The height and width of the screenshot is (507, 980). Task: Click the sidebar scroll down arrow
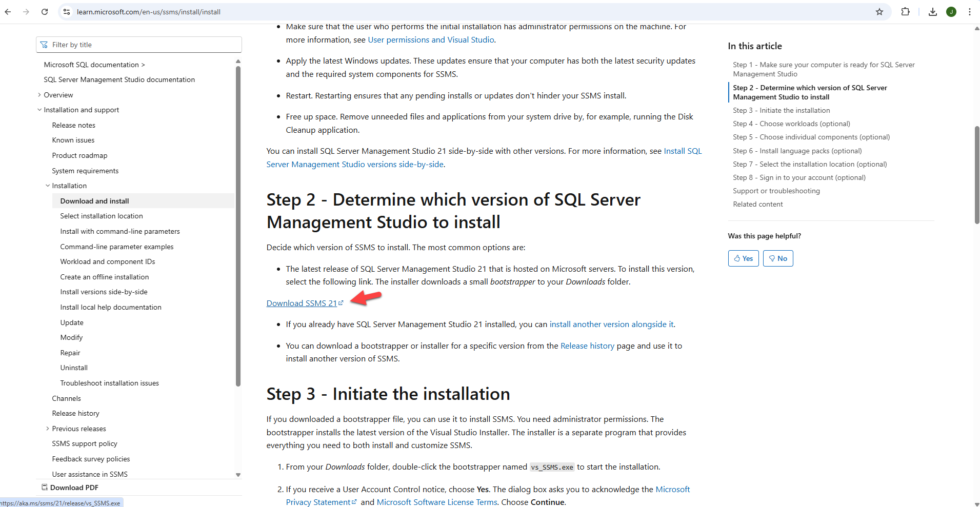pyautogui.click(x=238, y=475)
